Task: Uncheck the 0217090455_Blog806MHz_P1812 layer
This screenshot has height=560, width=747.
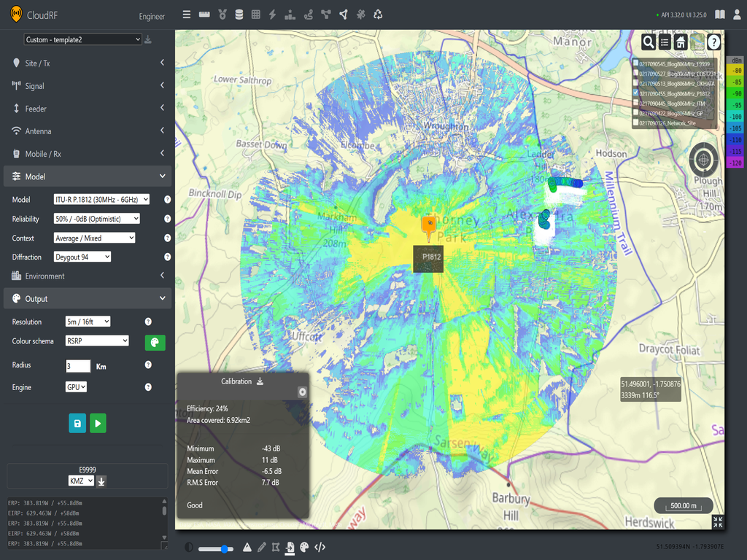Action: [x=636, y=93]
